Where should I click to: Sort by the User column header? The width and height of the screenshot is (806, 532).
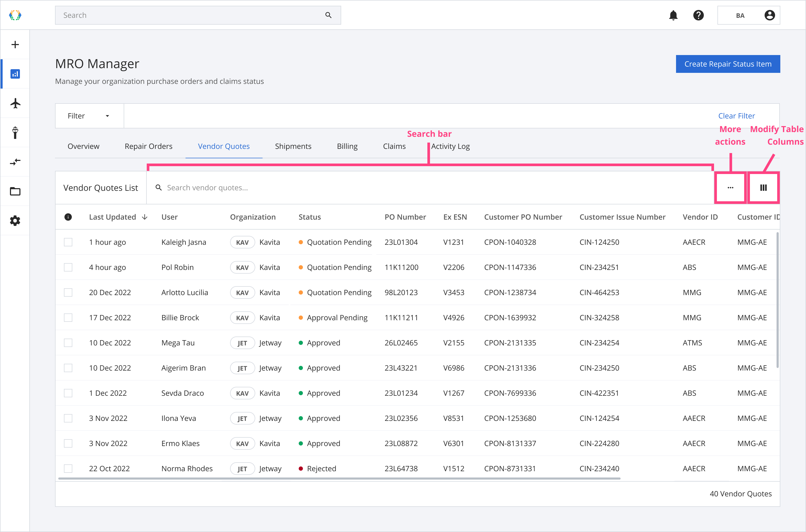(169, 217)
